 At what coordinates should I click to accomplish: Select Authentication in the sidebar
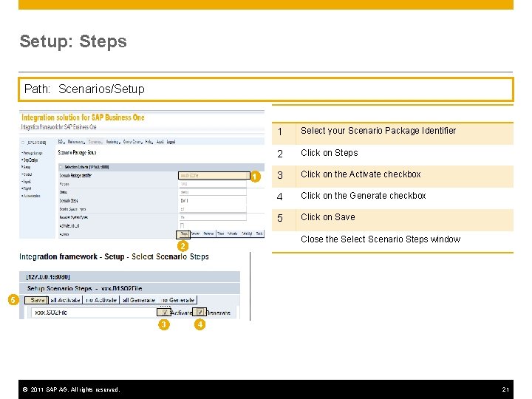coord(31,196)
